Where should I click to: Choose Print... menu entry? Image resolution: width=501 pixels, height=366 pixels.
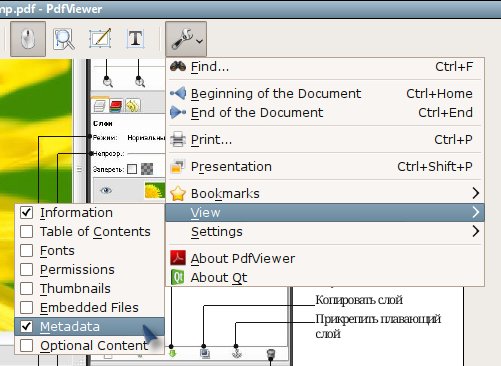[x=325, y=140]
